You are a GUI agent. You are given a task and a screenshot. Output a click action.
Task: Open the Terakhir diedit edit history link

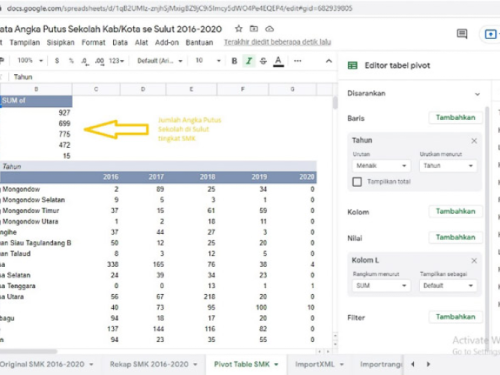click(277, 42)
